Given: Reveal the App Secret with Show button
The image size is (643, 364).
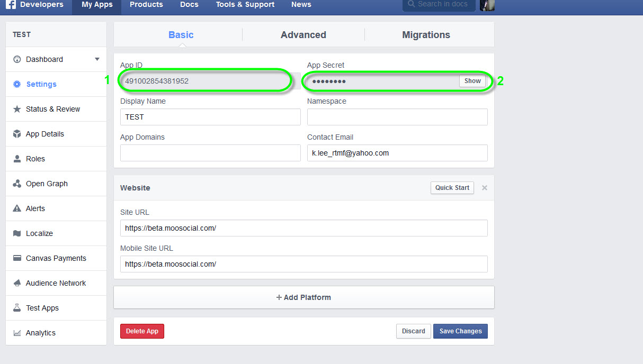Looking at the screenshot, I should [472, 81].
